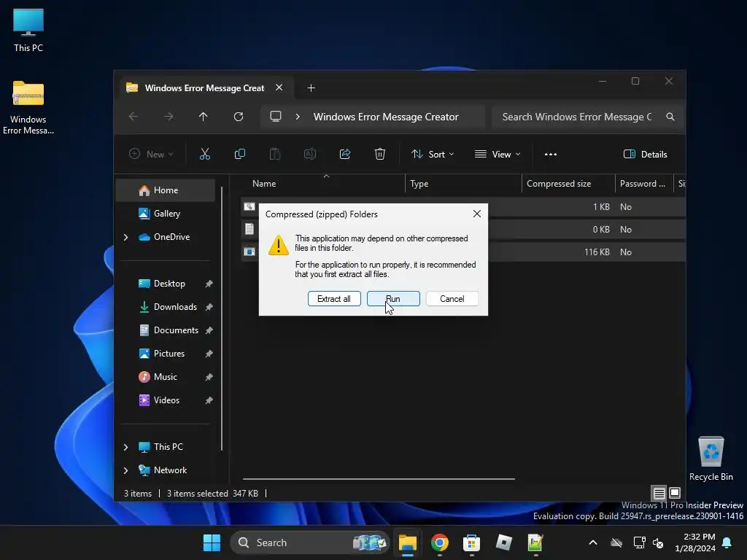
Task: Click the Share icon in toolbar
Action: [345, 154]
